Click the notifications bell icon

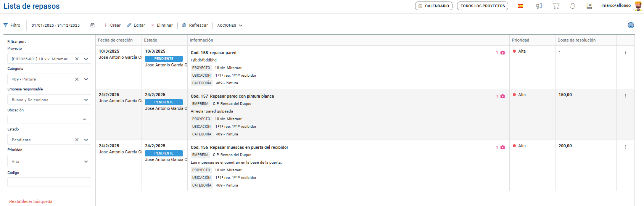[x=573, y=6]
